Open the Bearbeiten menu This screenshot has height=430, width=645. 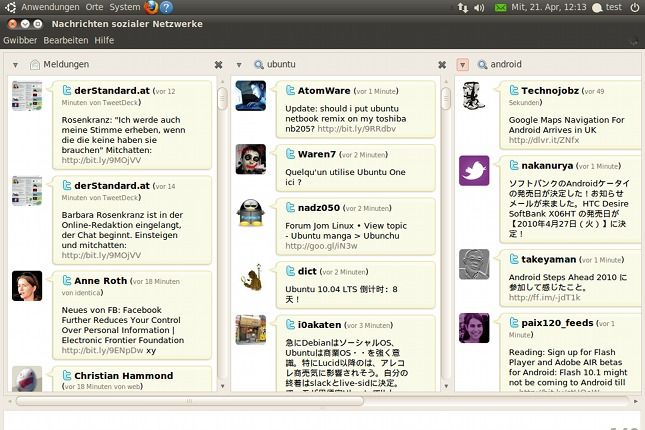tap(66, 40)
